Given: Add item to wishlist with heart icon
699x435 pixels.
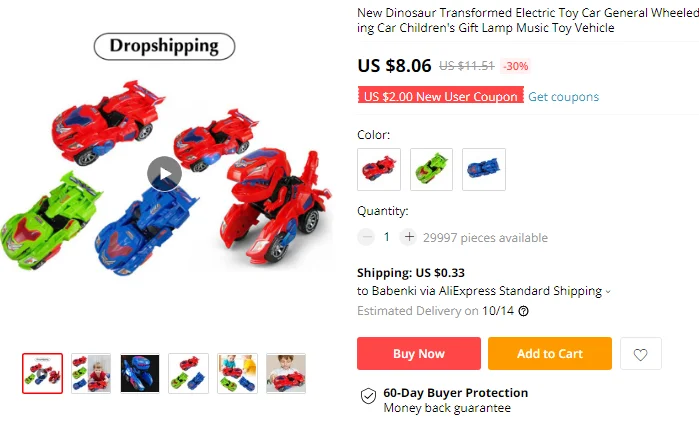Looking at the screenshot, I should (x=641, y=354).
